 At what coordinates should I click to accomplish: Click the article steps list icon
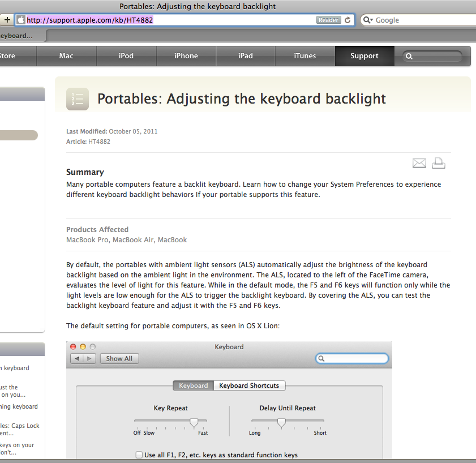pos(78,99)
